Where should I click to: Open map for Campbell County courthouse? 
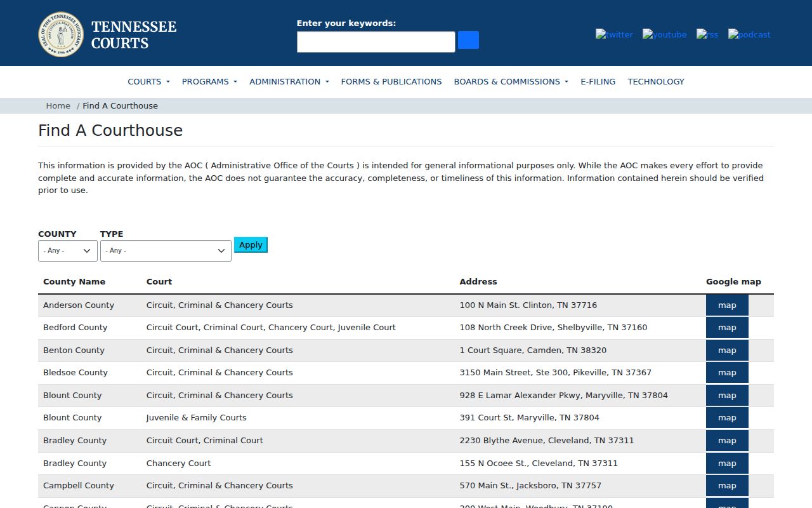(x=727, y=486)
